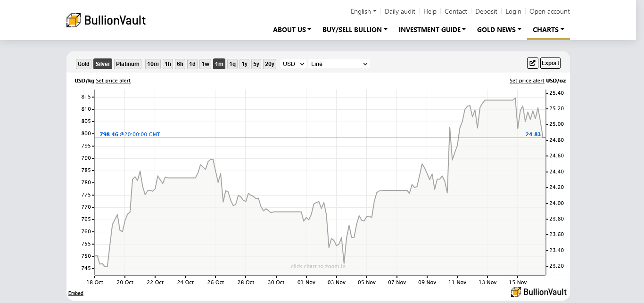Choose the 10m time range
Viewport: 644px width, 303px height.
click(153, 64)
